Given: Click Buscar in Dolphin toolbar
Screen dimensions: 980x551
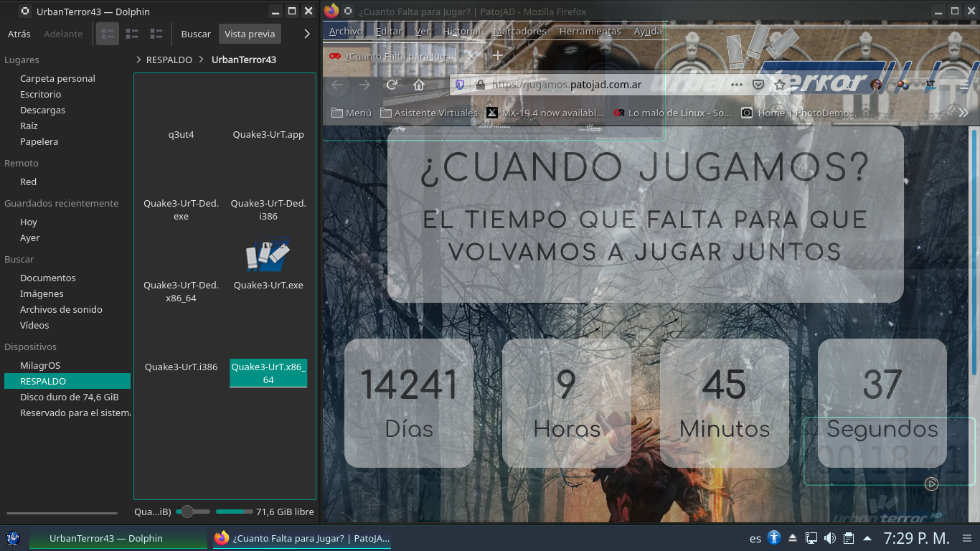Looking at the screenshot, I should (196, 34).
